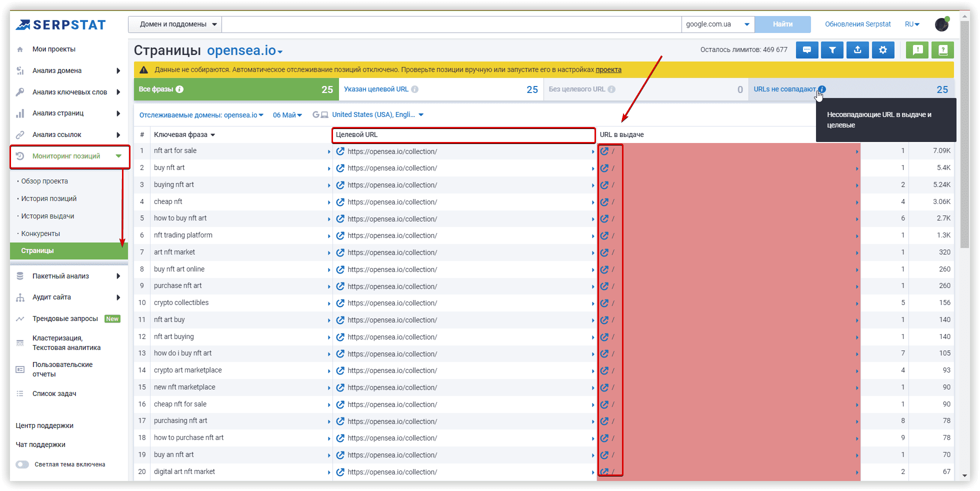Open Обзор проекта submenu item
980x491 pixels.
[x=44, y=181]
